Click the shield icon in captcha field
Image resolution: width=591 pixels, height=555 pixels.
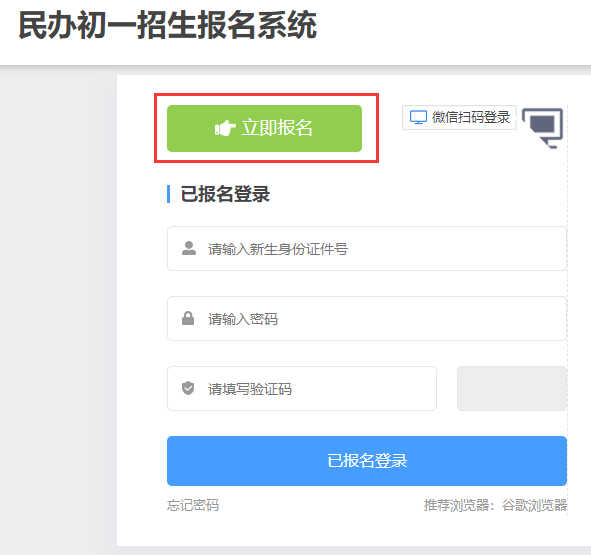point(188,388)
